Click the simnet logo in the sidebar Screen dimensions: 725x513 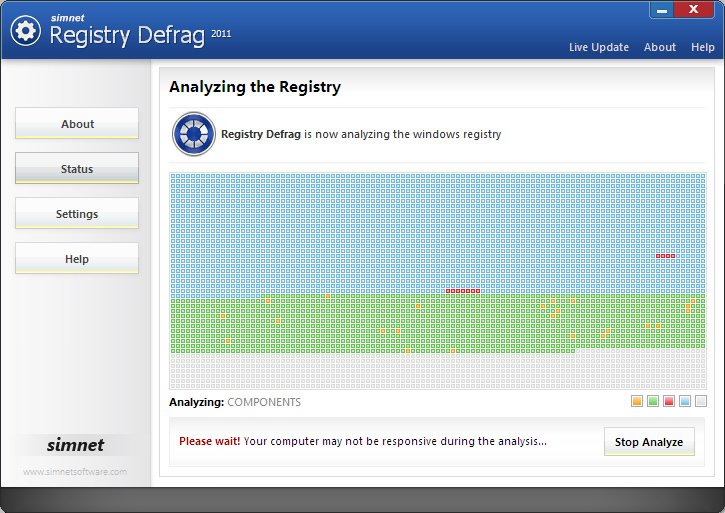point(75,445)
